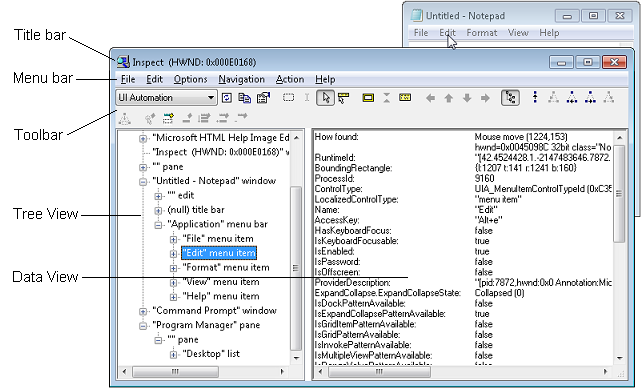Click greyed triangle icon right of parent icon
642x390 pixels.
[554, 97]
